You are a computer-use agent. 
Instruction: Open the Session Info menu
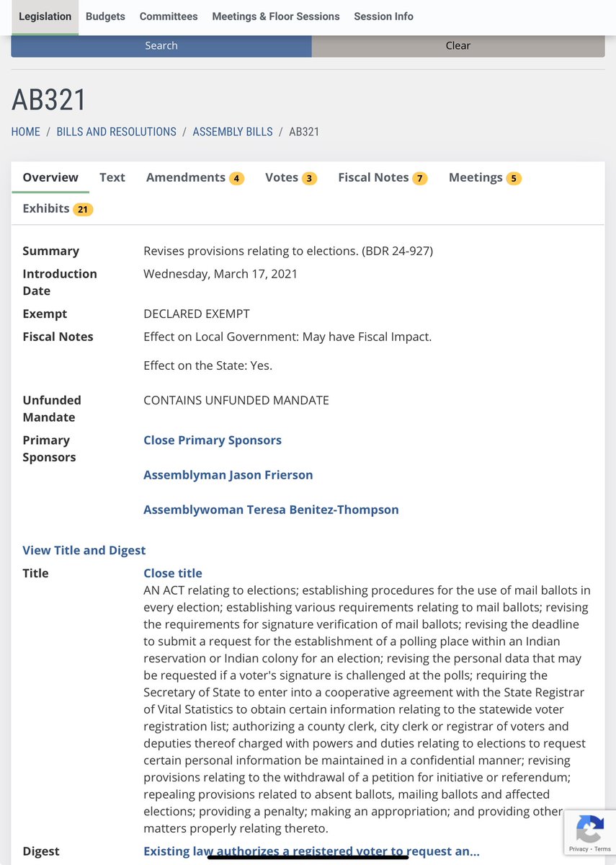coord(383,17)
